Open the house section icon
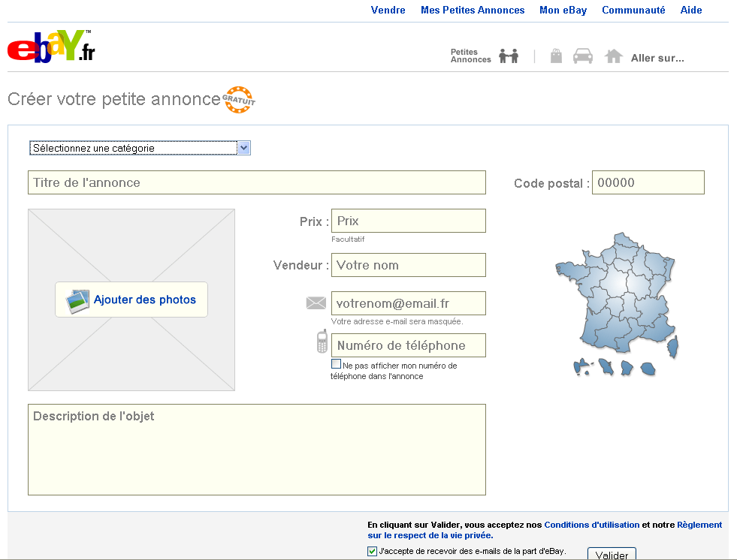This screenshot has width=737, height=560. [x=613, y=56]
